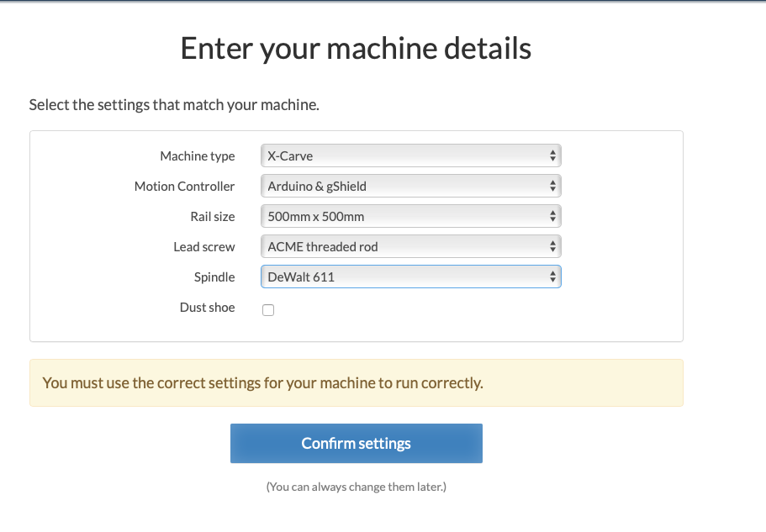Click the Spindle label

point(214,277)
